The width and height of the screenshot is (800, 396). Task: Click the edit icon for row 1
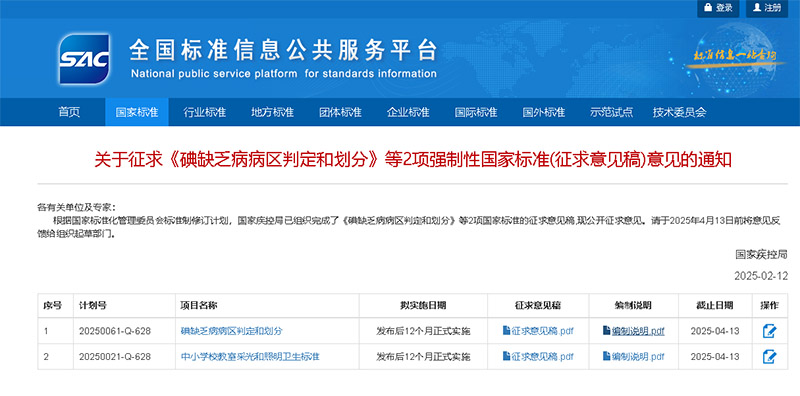(x=769, y=331)
